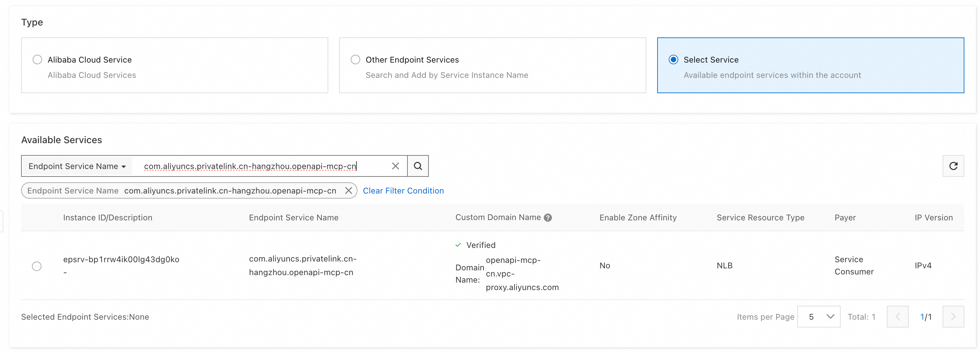
Task: Click the current page number 1/1
Action: pos(926,317)
